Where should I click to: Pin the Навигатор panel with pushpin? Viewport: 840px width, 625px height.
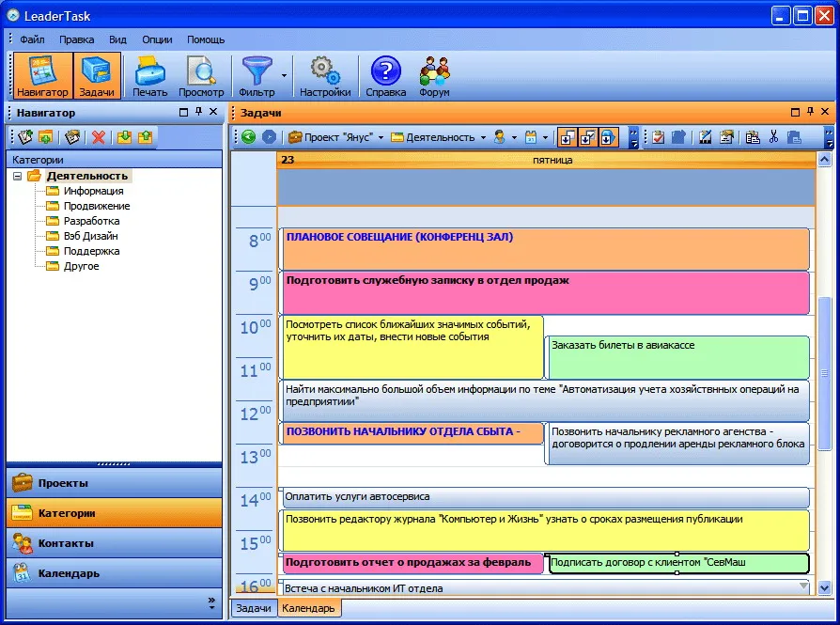pyautogui.click(x=198, y=113)
